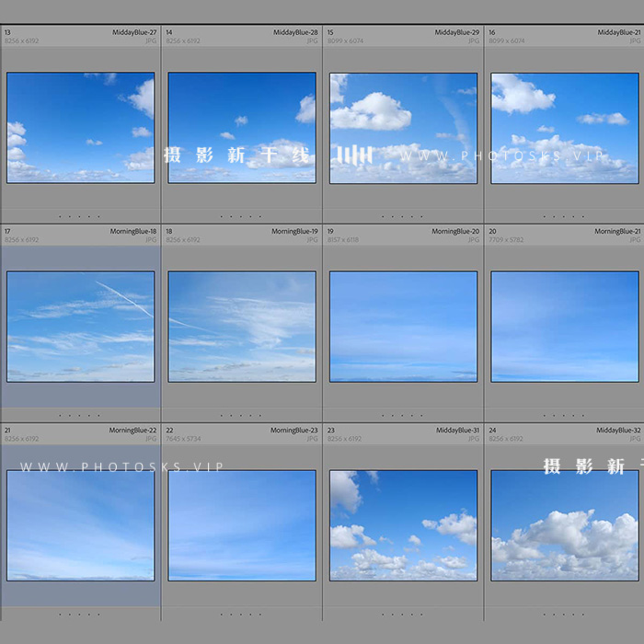Click the rating dots under MiddayBlue-28

pyautogui.click(x=241, y=216)
